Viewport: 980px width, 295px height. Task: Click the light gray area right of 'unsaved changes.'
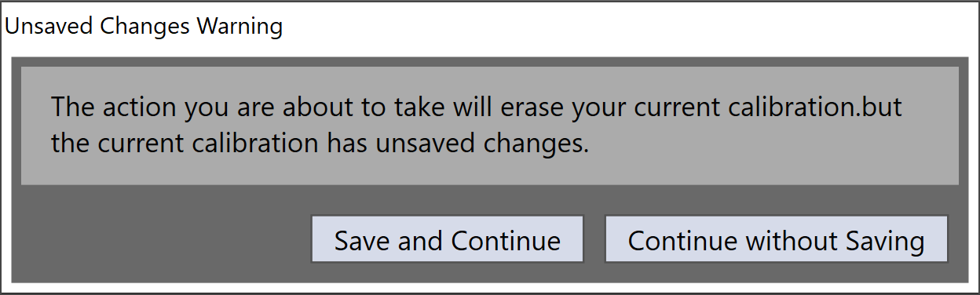pyautogui.click(x=773, y=145)
